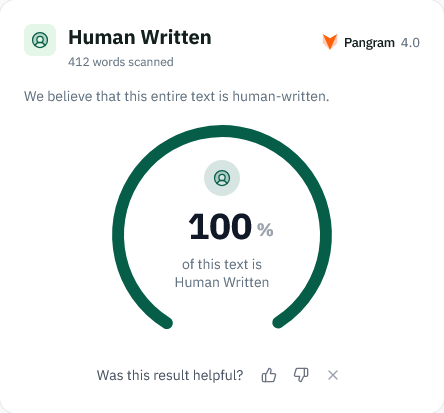Click the "100" percentage value

click(x=220, y=227)
